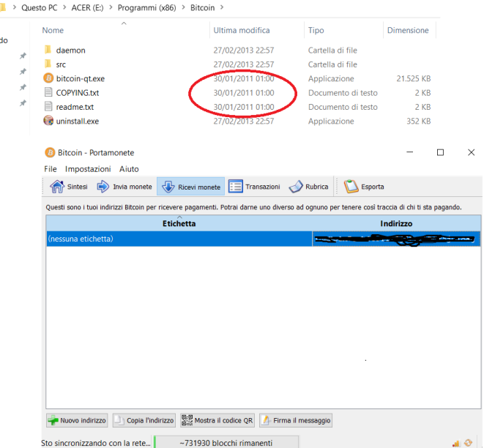Image resolution: width=484 pixels, height=448 pixels.
Task: Open the Aiuto menu
Action: 129,169
